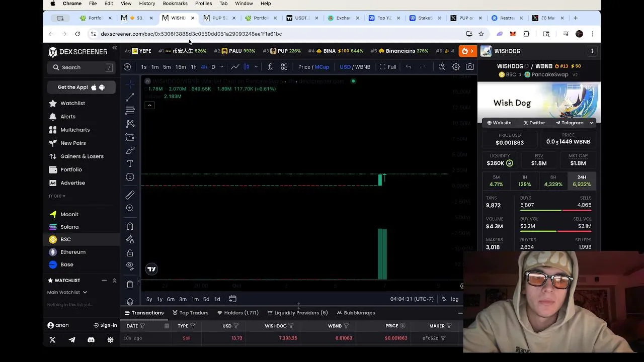Viewport: 644px width, 362px height.
Task: Open quick search in chart toolbar
Action: coord(442,67)
